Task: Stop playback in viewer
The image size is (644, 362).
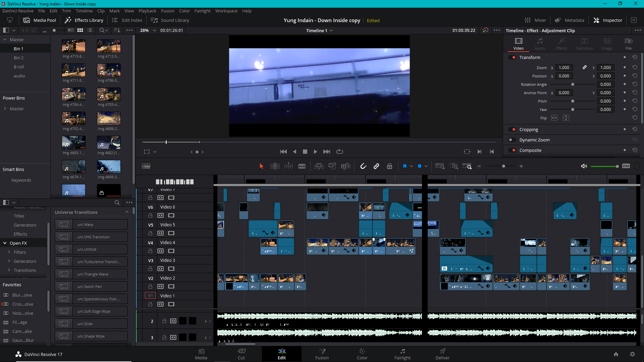Action: 305,152
